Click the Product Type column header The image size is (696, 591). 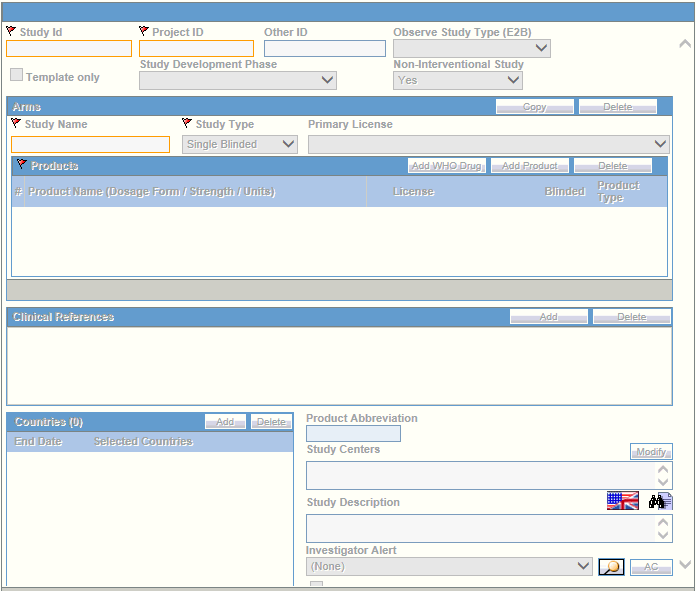click(x=618, y=191)
